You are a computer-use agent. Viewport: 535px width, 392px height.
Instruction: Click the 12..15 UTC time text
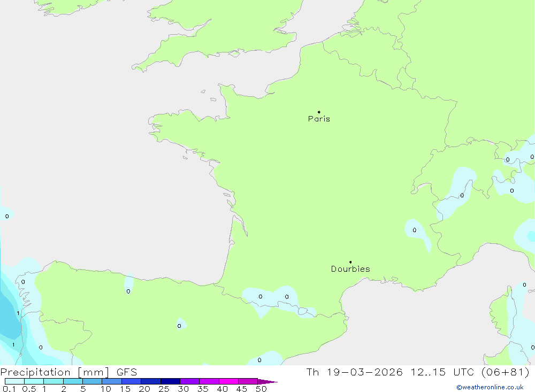[442, 372]
